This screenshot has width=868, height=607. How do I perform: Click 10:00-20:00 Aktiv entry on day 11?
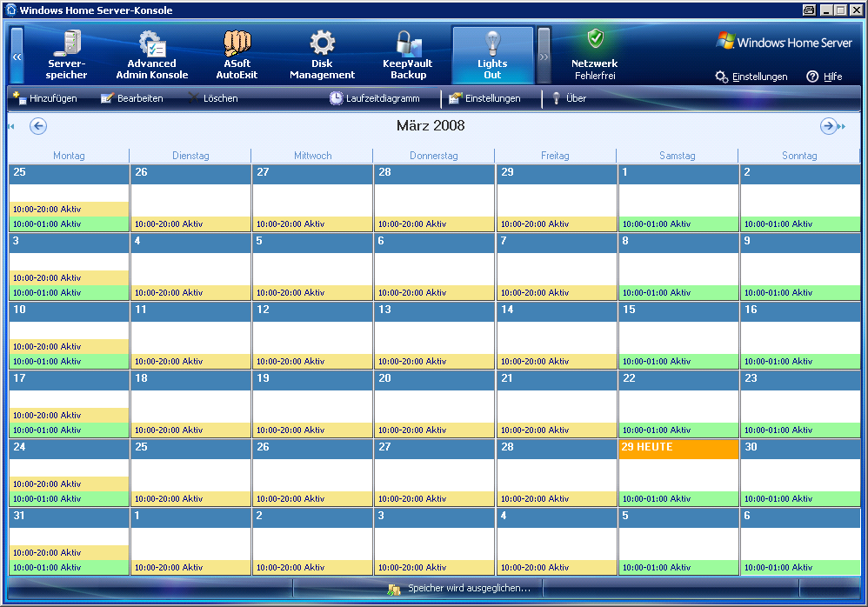[x=191, y=361]
